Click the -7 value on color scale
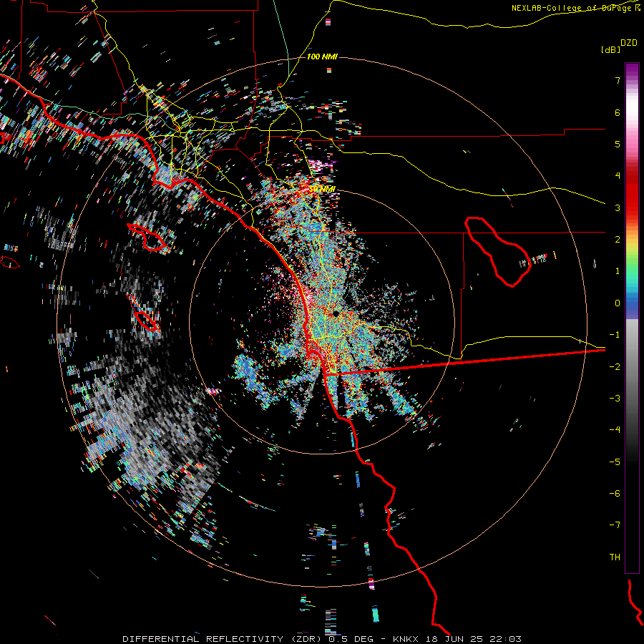This screenshot has width=644, height=644. 615,525
